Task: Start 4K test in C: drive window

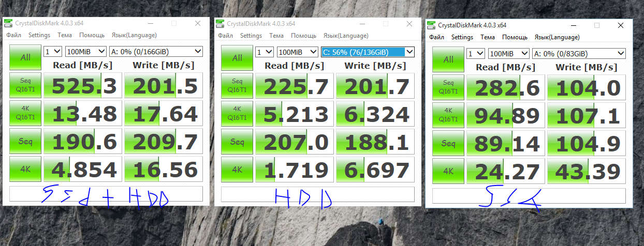Action: [237, 169]
